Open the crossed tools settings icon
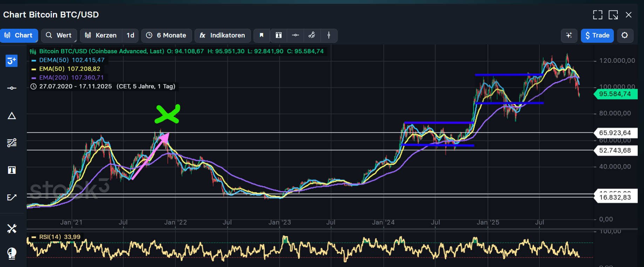The width and height of the screenshot is (644, 267). [12, 229]
